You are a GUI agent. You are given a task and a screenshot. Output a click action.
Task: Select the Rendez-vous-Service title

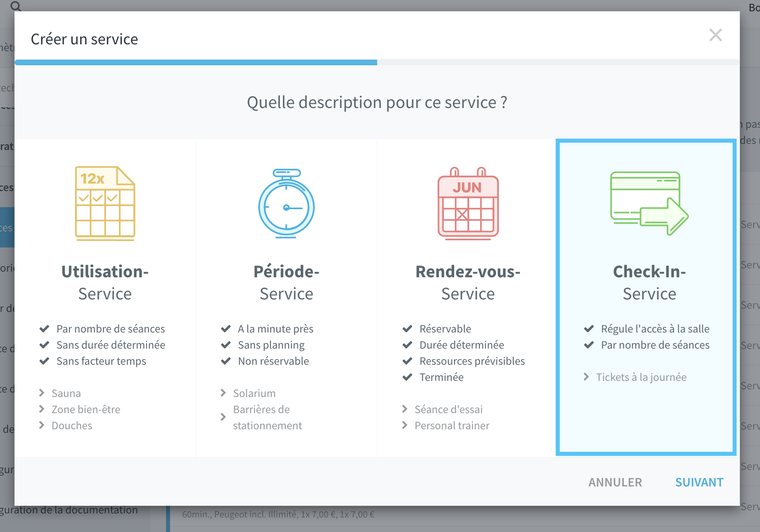click(x=468, y=283)
